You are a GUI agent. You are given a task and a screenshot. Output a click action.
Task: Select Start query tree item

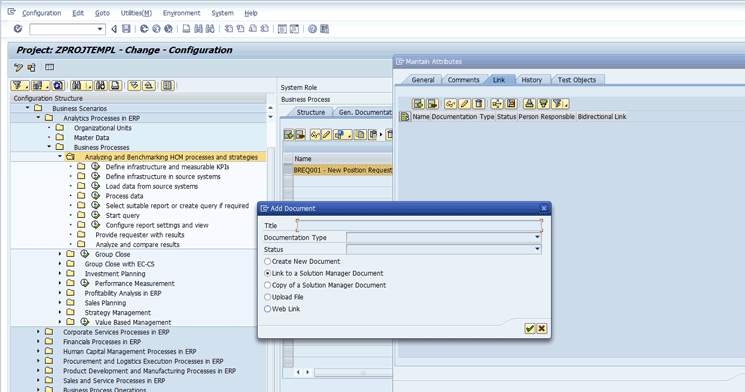click(123, 215)
